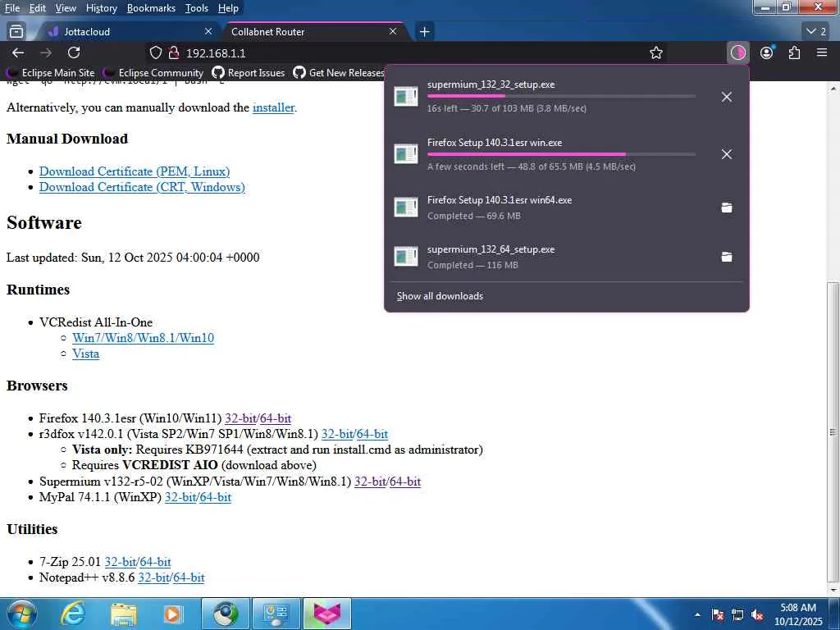Screen dimensions: 840x630
Task: Close the Jottacloud tab
Action: [208, 32]
